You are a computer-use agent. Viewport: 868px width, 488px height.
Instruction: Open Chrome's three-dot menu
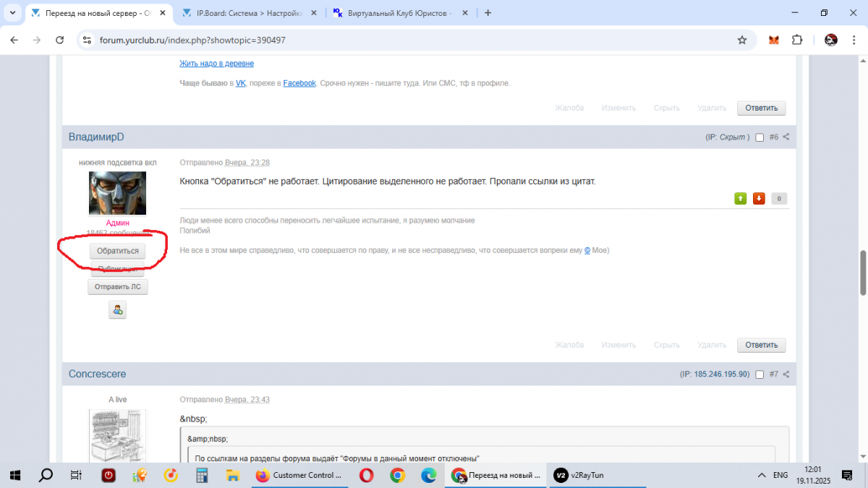[855, 40]
